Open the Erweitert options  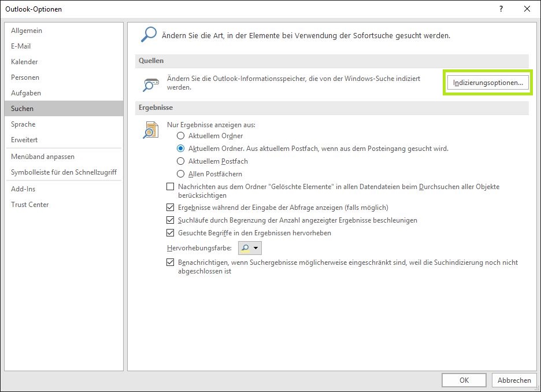point(64,140)
